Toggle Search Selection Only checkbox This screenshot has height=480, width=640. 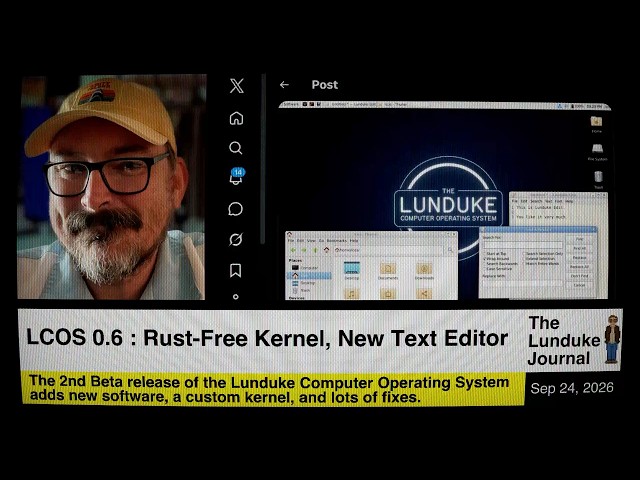click(x=543, y=253)
